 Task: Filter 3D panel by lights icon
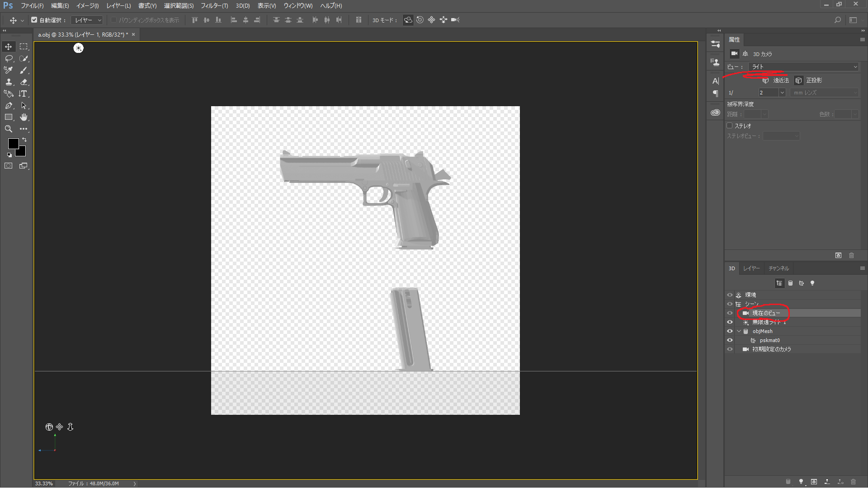[x=812, y=283]
